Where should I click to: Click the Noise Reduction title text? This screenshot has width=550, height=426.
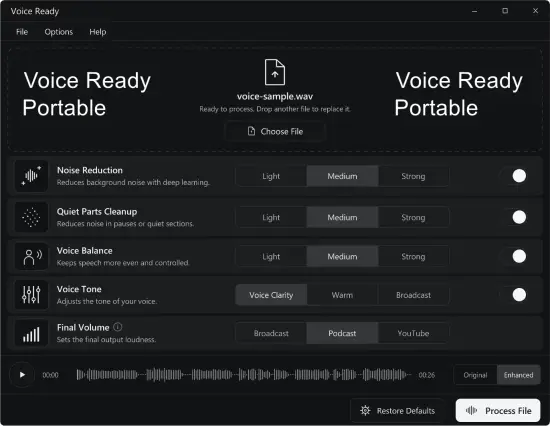[x=90, y=170]
